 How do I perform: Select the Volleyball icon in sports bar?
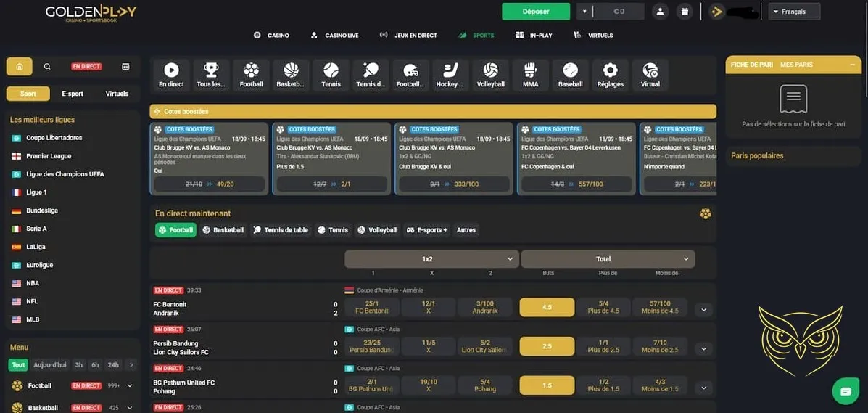tap(490, 75)
